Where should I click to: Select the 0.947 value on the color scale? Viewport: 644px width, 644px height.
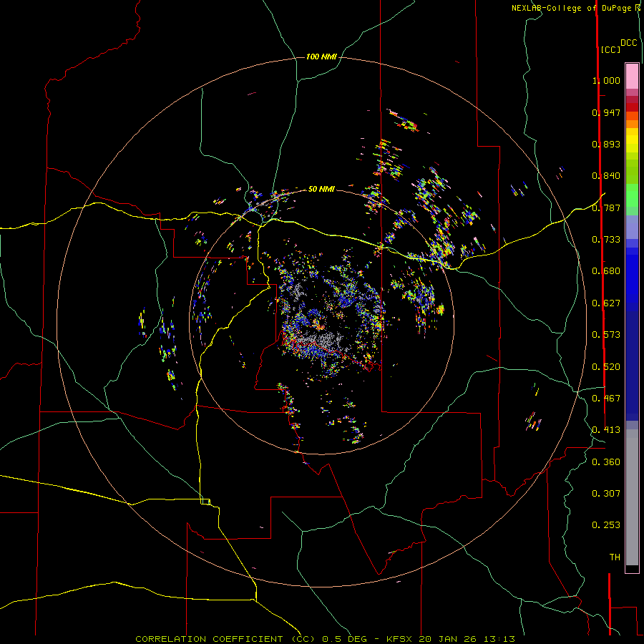click(606, 112)
